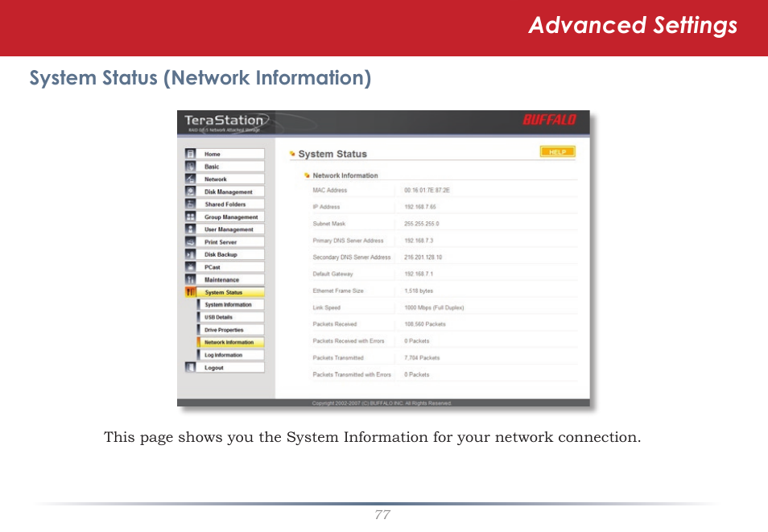Select Print Server menu item
768x532 pixels.
point(231,241)
